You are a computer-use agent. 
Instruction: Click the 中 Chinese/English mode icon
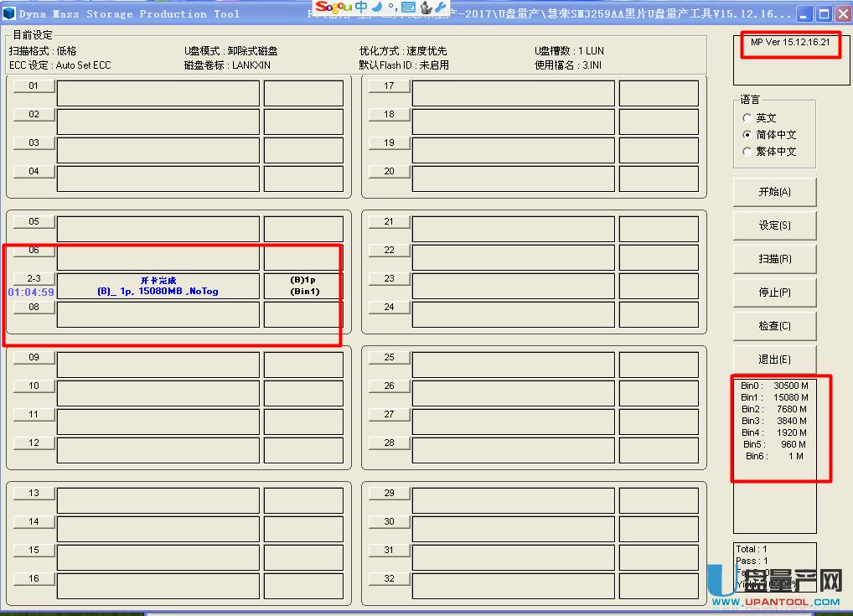(360, 7)
